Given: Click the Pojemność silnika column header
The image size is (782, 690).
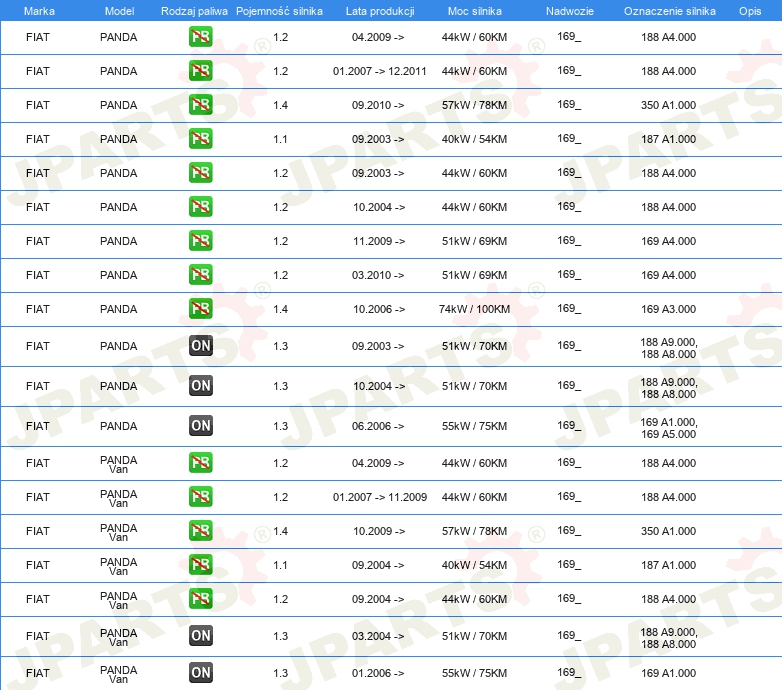Looking at the screenshot, I should click(279, 11).
